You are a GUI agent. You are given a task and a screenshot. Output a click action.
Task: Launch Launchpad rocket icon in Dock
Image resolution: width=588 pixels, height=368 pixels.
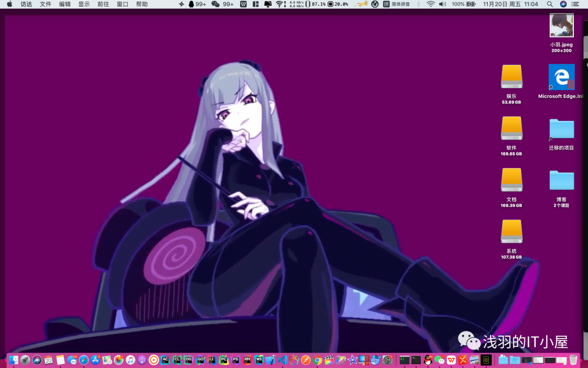point(25,360)
